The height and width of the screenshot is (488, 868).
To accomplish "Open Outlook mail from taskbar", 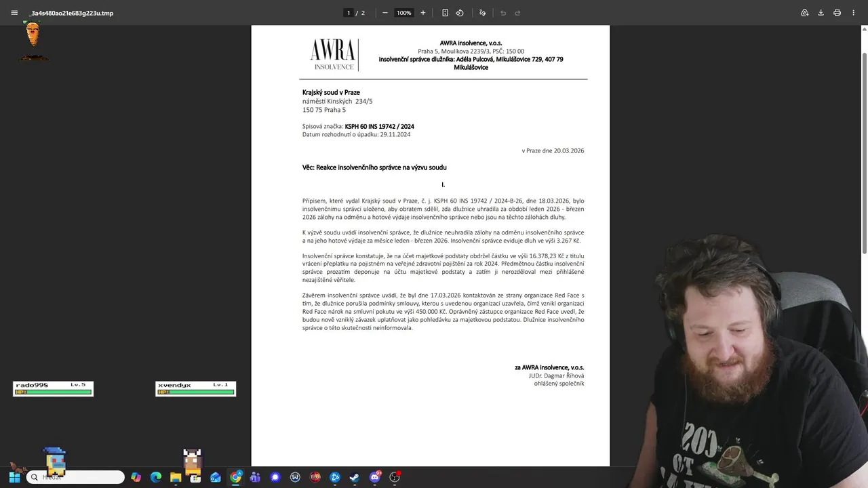I will (x=216, y=477).
